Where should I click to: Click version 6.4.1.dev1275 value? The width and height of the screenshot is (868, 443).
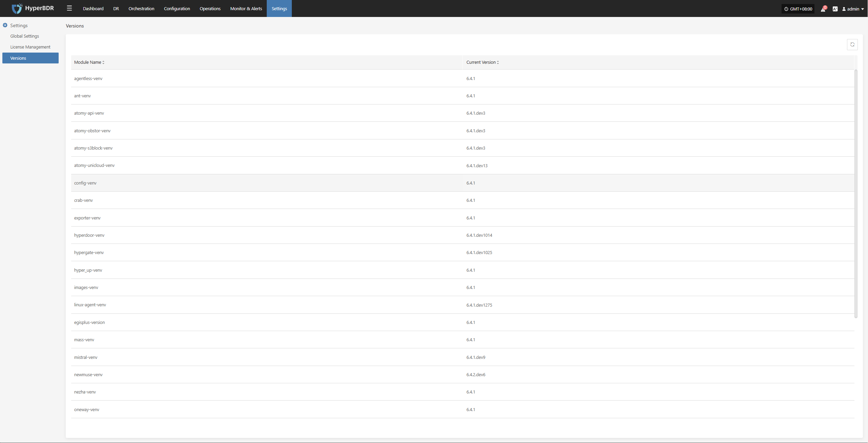pyautogui.click(x=479, y=305)
